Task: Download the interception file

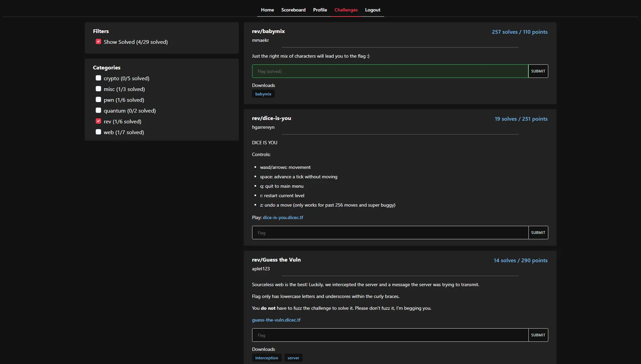Action: click(267, 358)
